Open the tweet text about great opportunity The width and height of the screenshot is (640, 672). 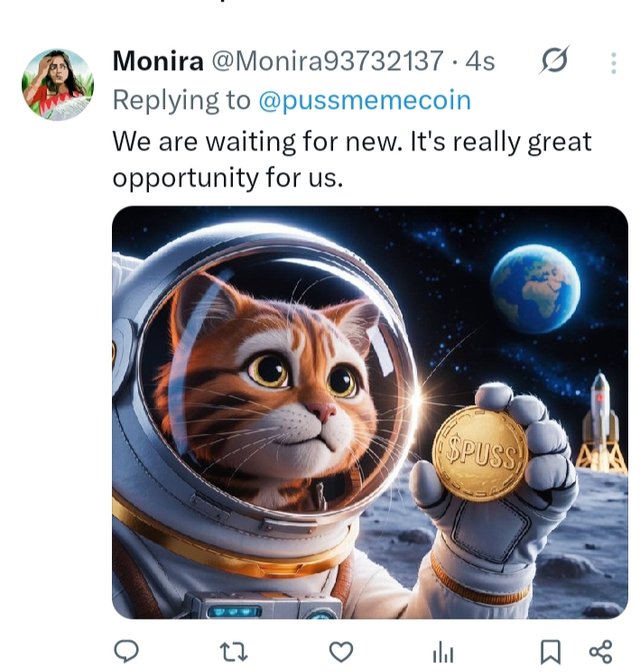click(352, 159)
